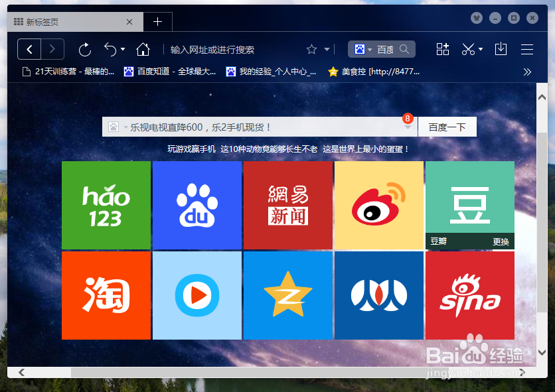This screenshot has width=555, height=392.
Task: Show more bookmarks with double chevron
Action: point(527,72)
